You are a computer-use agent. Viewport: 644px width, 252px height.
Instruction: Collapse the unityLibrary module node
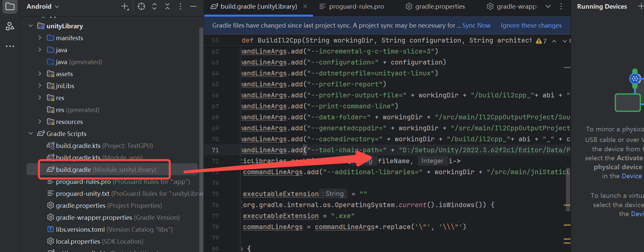[31, 26]
